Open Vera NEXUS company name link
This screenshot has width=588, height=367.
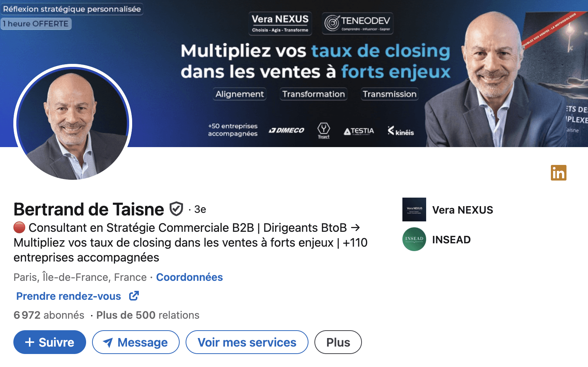click(x=463, y=210)
